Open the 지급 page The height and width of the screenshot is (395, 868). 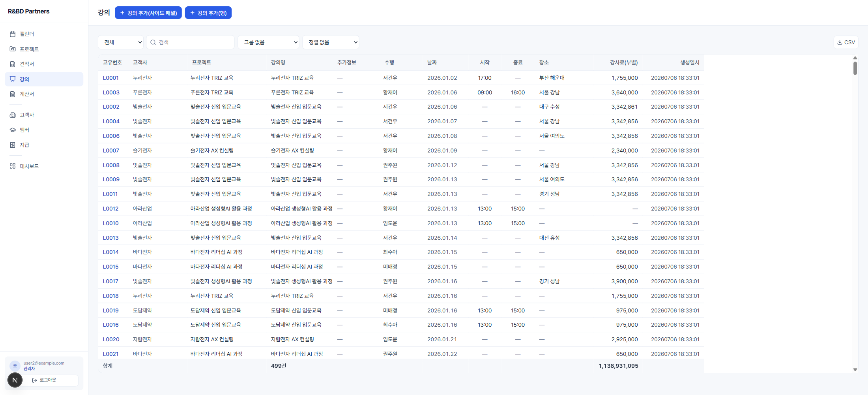click(x=44, y=145)
